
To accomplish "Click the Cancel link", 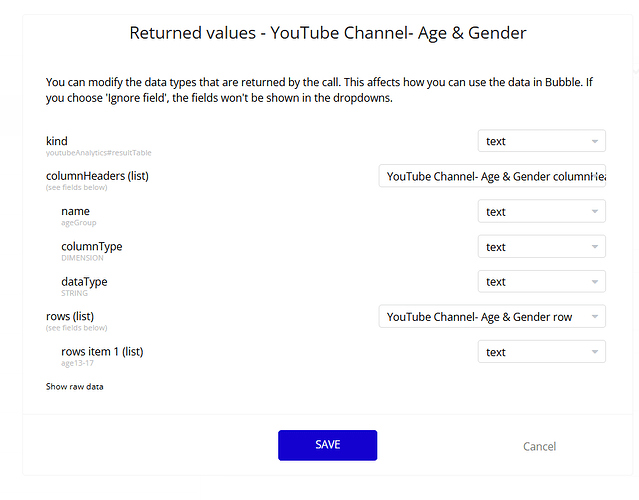I will tap(539, 446).
